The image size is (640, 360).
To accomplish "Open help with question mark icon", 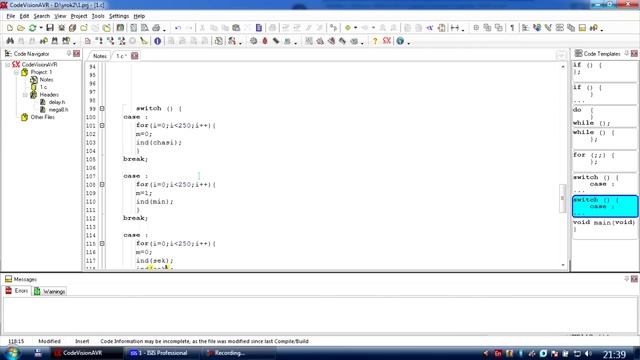I will point(375,41).
